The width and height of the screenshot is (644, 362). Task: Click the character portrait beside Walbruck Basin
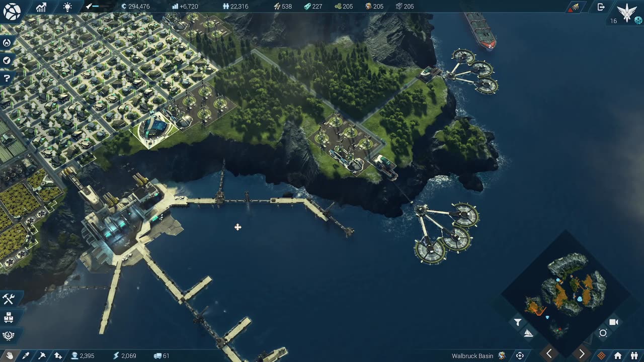pos(502,355)
